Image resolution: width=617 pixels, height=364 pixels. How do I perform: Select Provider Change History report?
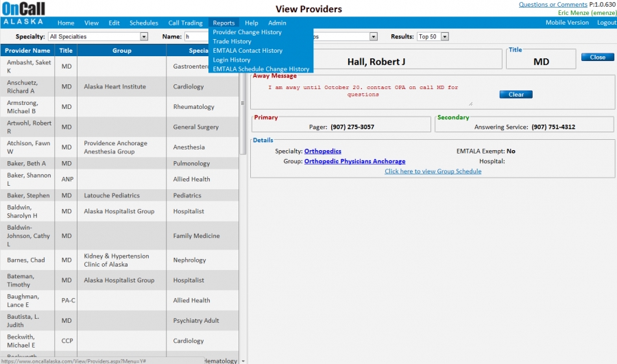pyautogui.click(x=247, y=32)
